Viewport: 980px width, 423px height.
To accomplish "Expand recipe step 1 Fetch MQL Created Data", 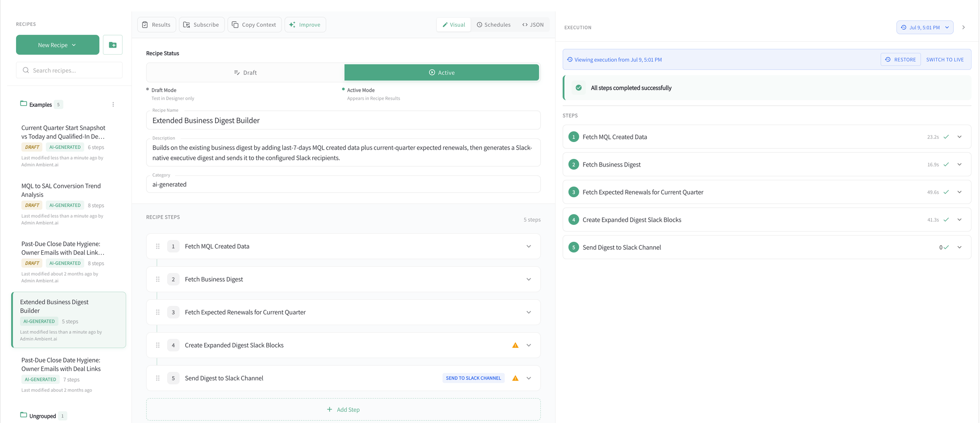I will click(x=529, y=246).
